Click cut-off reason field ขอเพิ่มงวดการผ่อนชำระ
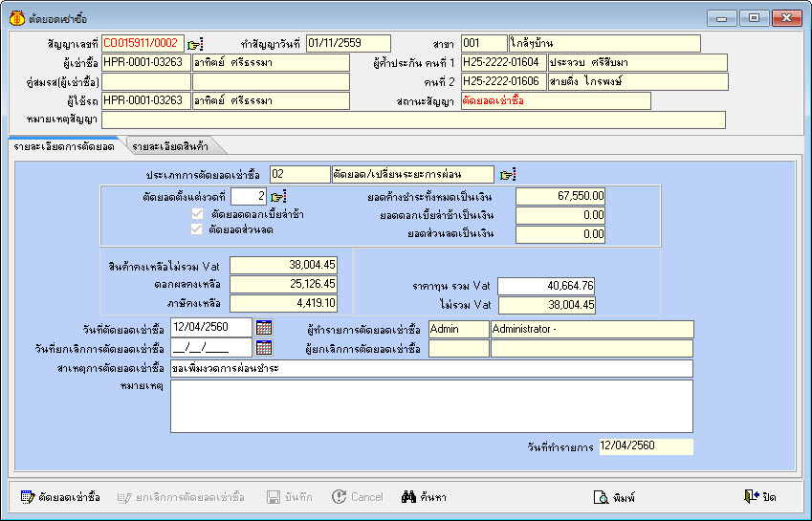 coord(432,368)
